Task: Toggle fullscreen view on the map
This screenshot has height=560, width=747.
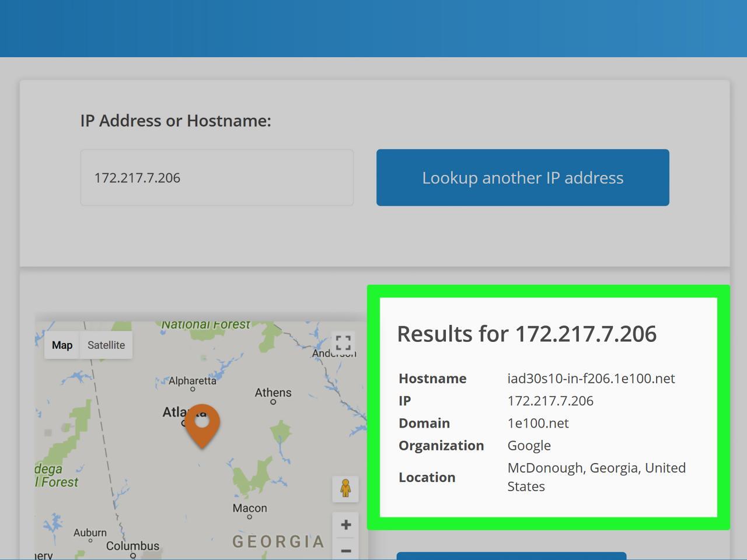Action: (343, 342)
